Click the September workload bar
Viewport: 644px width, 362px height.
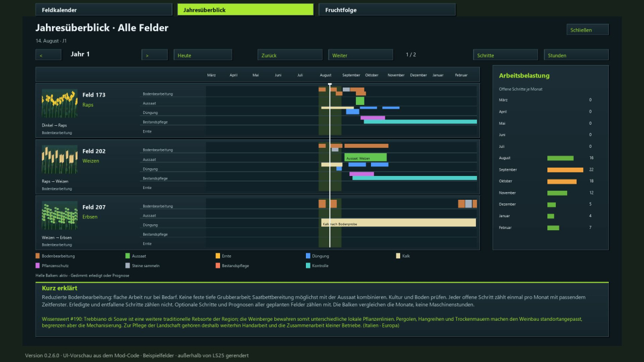point(565,170)
